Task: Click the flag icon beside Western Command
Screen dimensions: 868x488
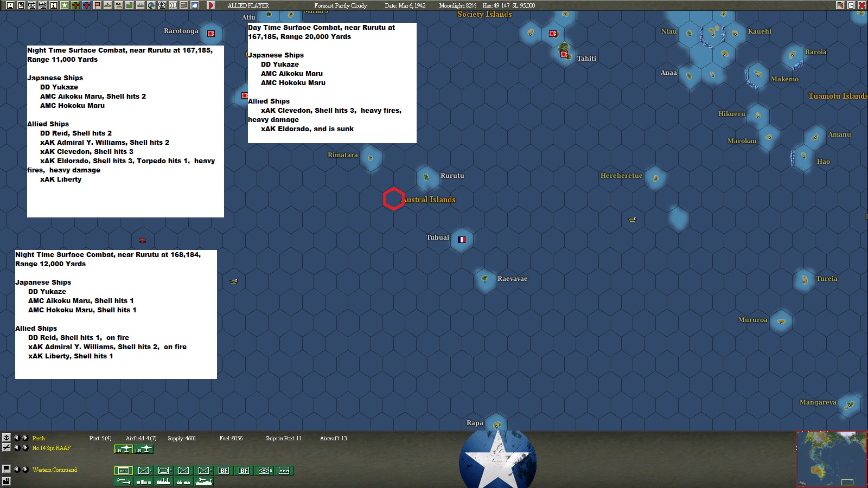Action: tap(7, 469)
